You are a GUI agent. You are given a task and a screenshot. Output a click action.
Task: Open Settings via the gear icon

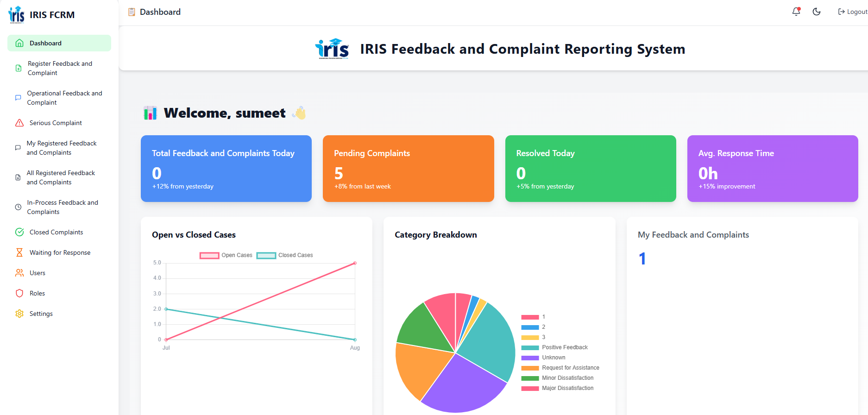pos(19,314)
